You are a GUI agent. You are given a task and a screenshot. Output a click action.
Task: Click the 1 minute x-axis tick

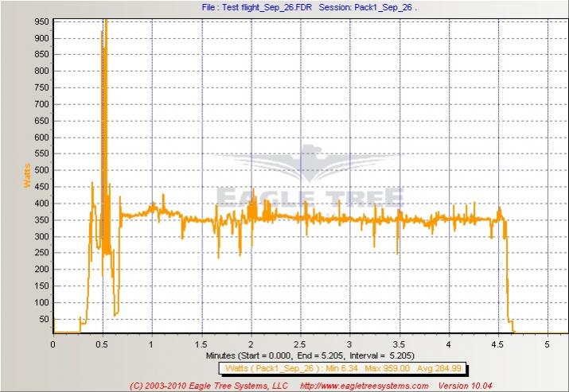click(x=151, y=344)
